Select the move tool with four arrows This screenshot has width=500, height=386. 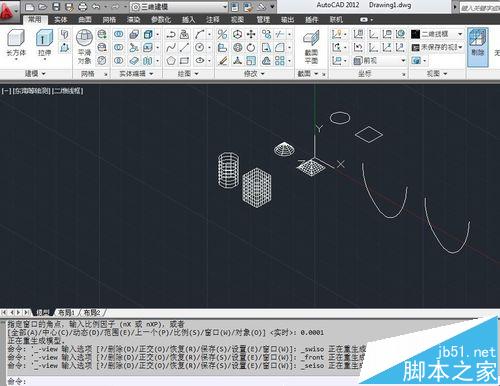coord(251,34)
